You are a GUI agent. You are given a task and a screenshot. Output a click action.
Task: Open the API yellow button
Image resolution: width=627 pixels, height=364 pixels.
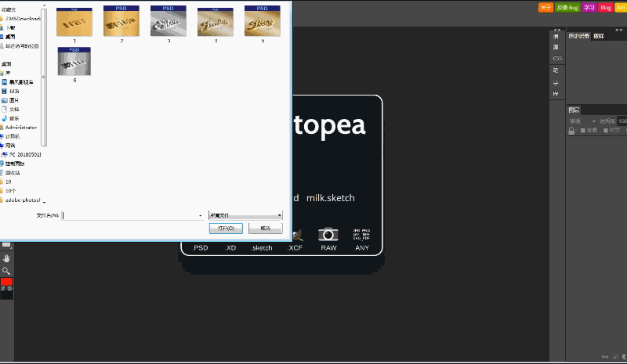click(x=621, y=8)
